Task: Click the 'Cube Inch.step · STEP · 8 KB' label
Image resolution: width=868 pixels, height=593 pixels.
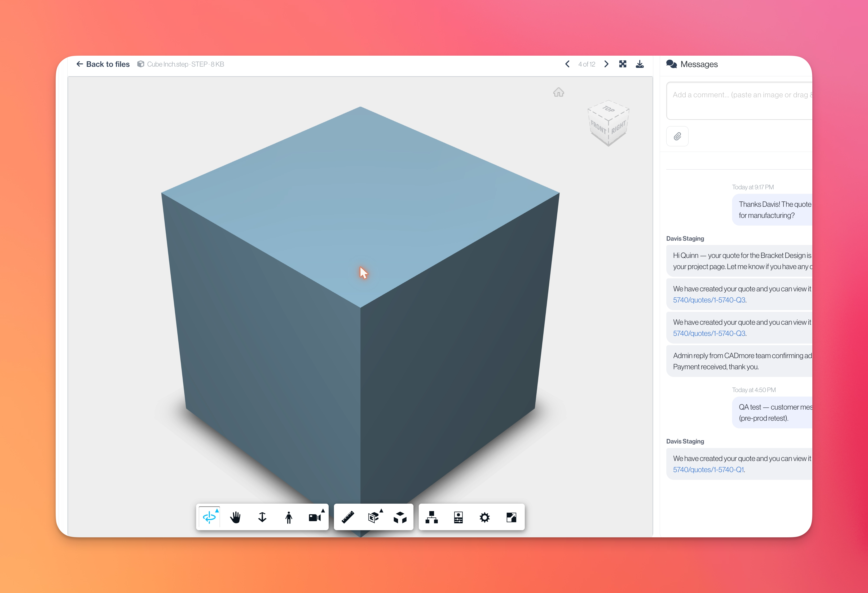Action: pos(186,64)
